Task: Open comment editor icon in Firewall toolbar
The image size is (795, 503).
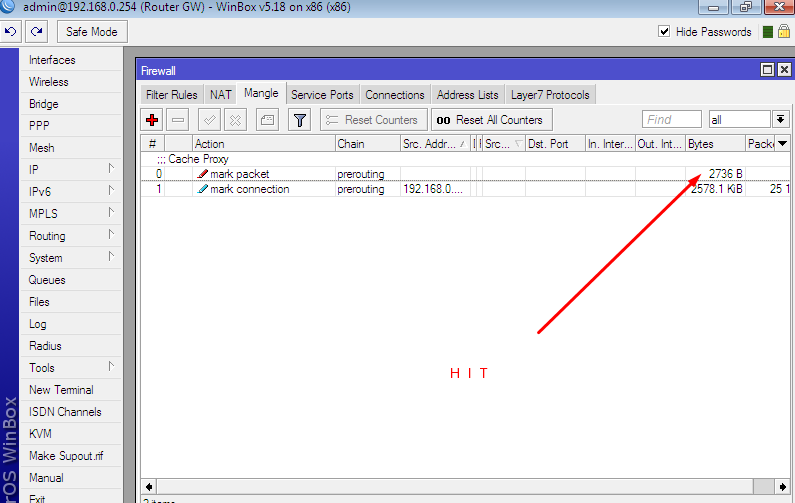Action: [x=267, y=120]
